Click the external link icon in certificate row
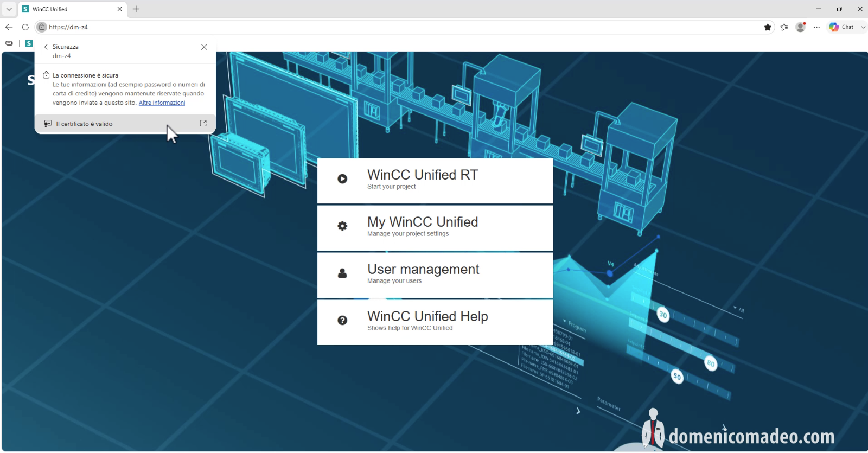 pyautogui.click(x=203, y=123)
